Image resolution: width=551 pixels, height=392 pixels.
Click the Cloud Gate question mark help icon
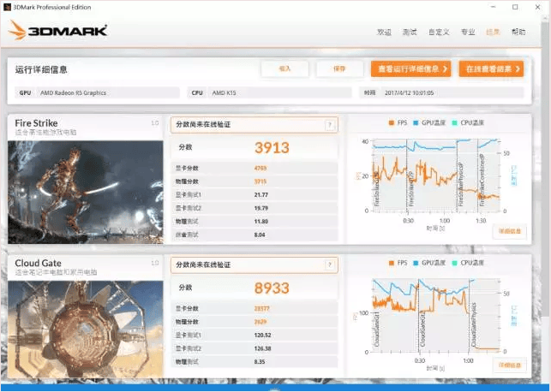[x=329, y=265]
